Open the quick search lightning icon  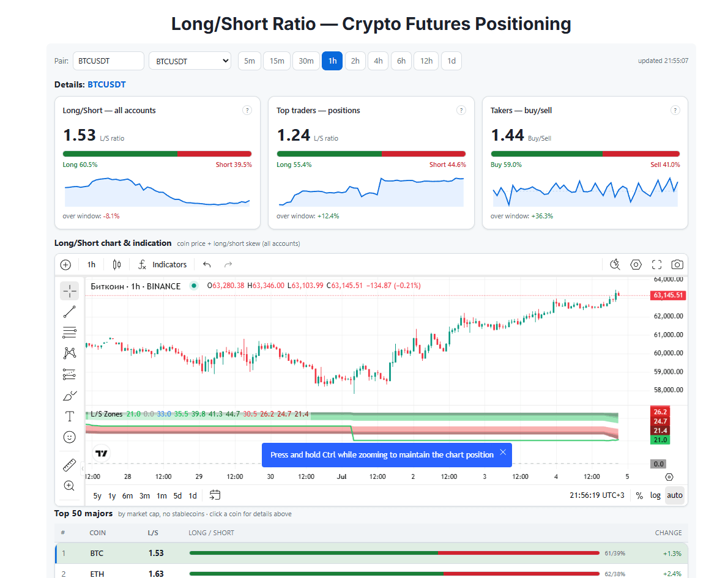coord(615,265)
